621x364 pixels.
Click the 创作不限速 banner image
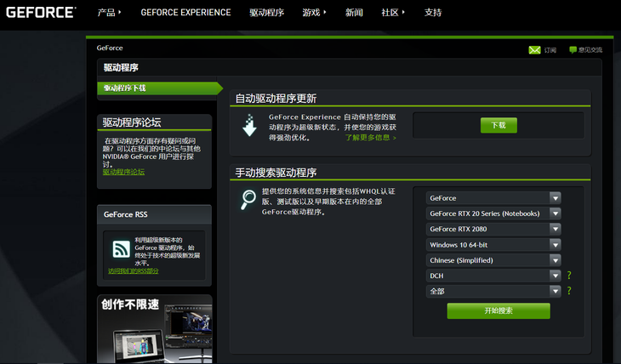point(155,329)
